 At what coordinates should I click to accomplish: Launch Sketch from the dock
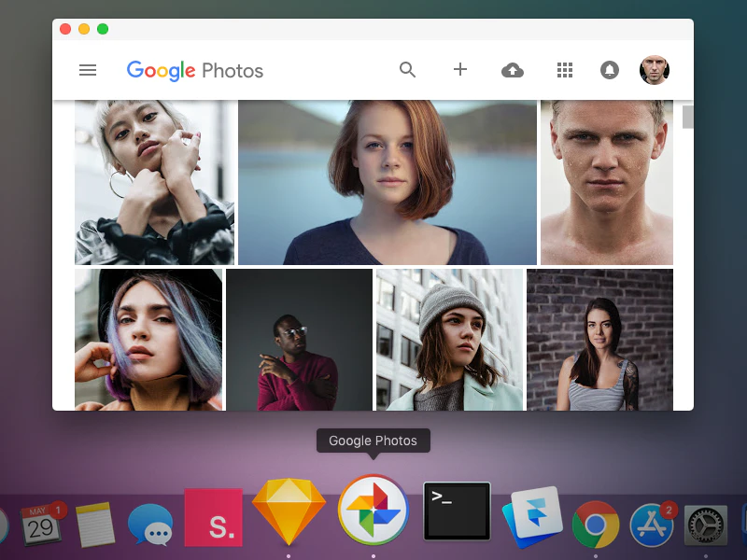tap(289, 511)
